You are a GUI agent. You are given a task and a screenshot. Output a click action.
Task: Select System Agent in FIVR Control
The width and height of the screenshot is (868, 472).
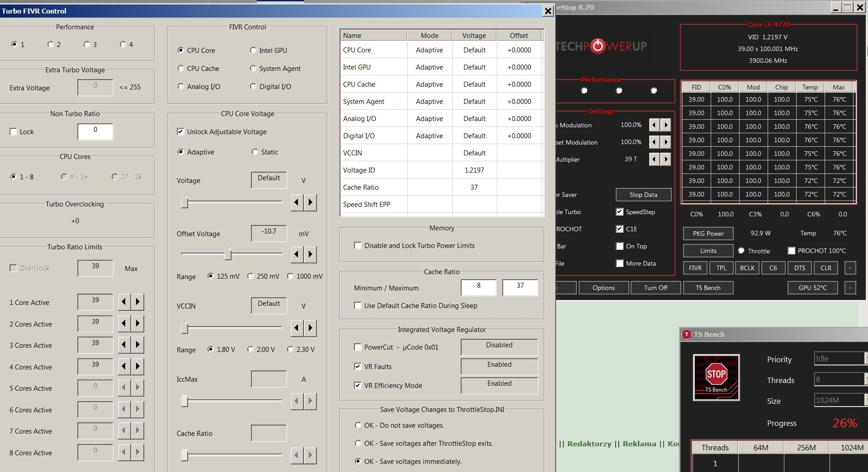253,69
